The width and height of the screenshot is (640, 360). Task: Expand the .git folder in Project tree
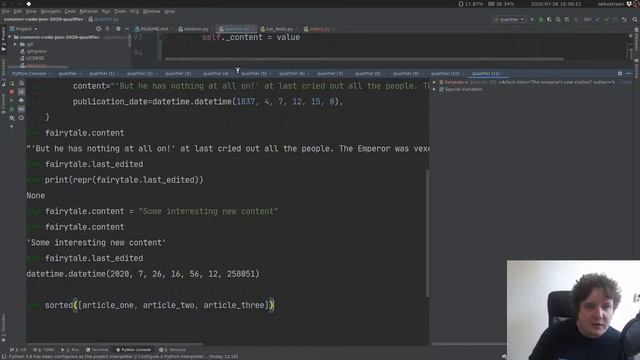tap(15, 44)
